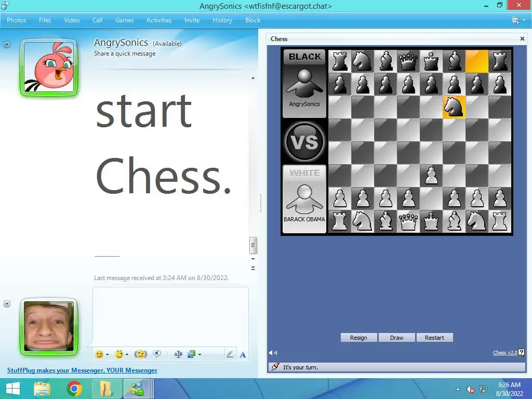This screenshot has height=399, width=532.
Task: Open the Activities menu
Action: (159, 20)
